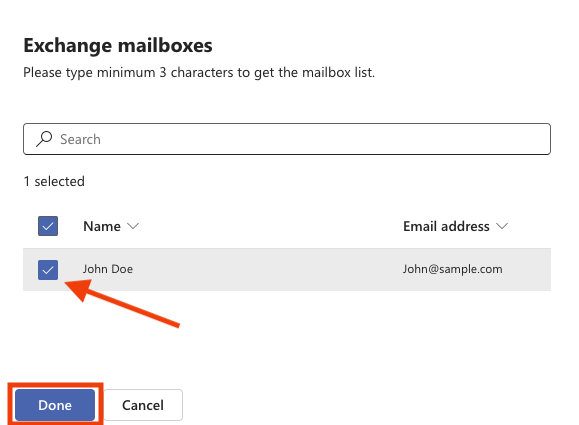Click the John@sample.com email cell

[452, 269]
